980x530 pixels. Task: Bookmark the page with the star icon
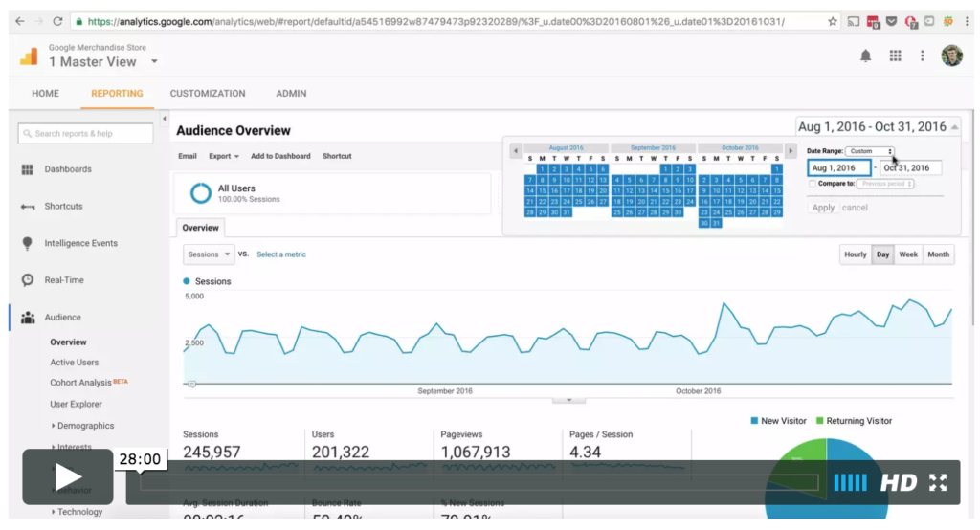[x=833, y=21]
